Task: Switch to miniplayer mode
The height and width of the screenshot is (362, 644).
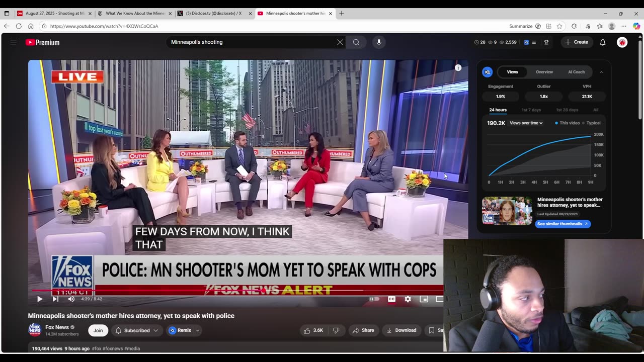Action: [424, 299]
